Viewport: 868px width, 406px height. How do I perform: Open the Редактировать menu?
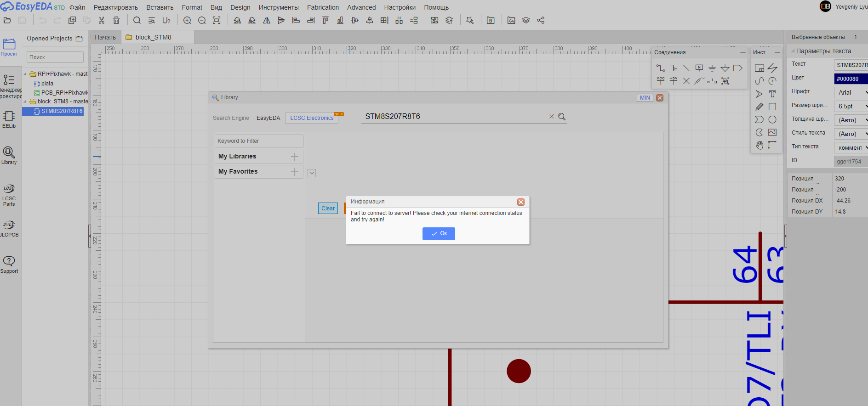tap(115, 7)
